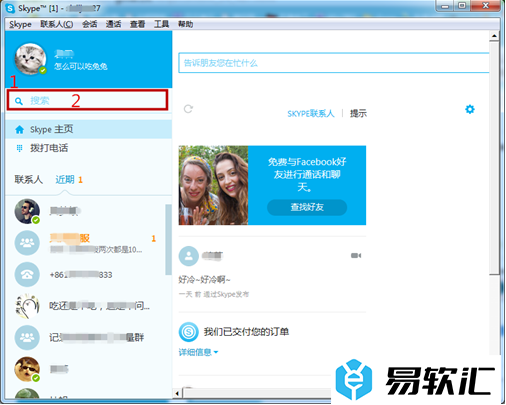The image size is (506, 405).
Task: Switch to the 联系人 tab
Action: click(29, 180)
